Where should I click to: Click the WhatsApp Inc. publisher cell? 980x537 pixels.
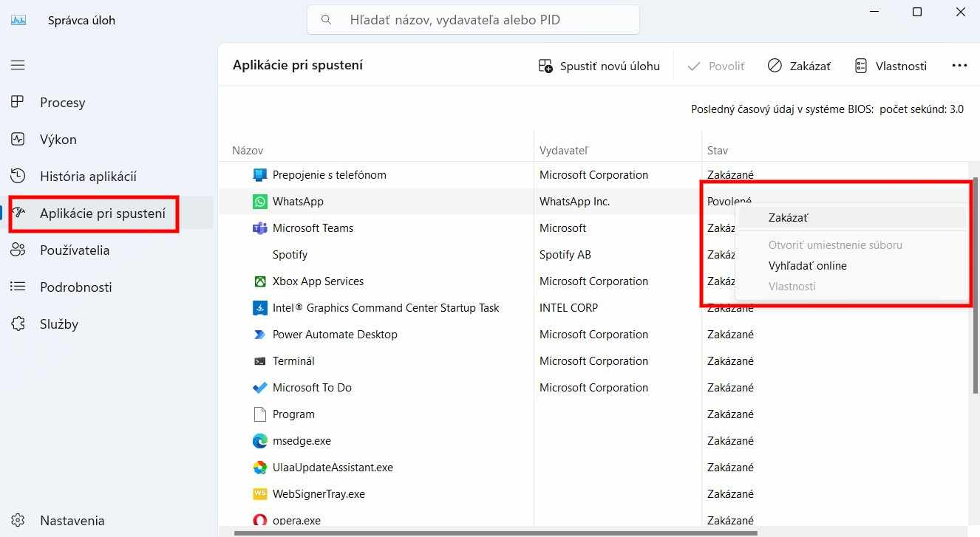click(x=575, y=202)
